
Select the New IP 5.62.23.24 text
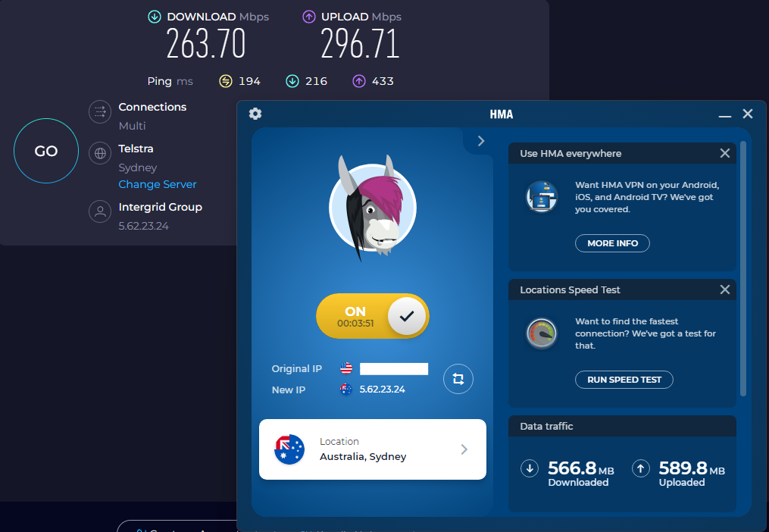382,390
